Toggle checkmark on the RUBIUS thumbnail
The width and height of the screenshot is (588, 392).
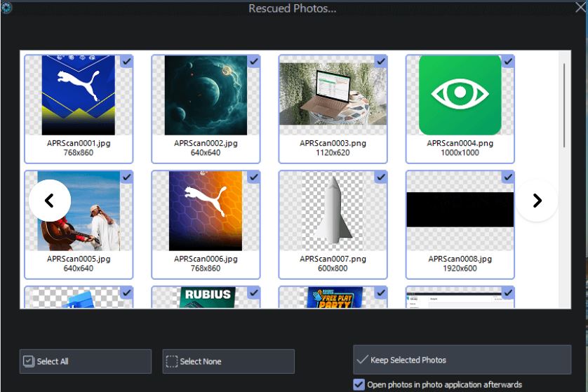pyautogui.click(x=254, y=293)
